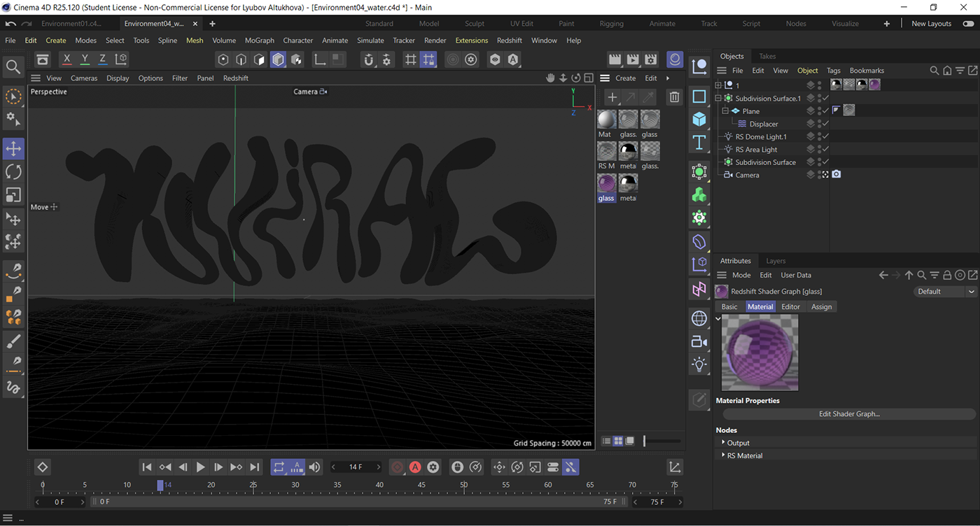980x526 pixels.
Task: Select the Scale tool
Action: 13,195
